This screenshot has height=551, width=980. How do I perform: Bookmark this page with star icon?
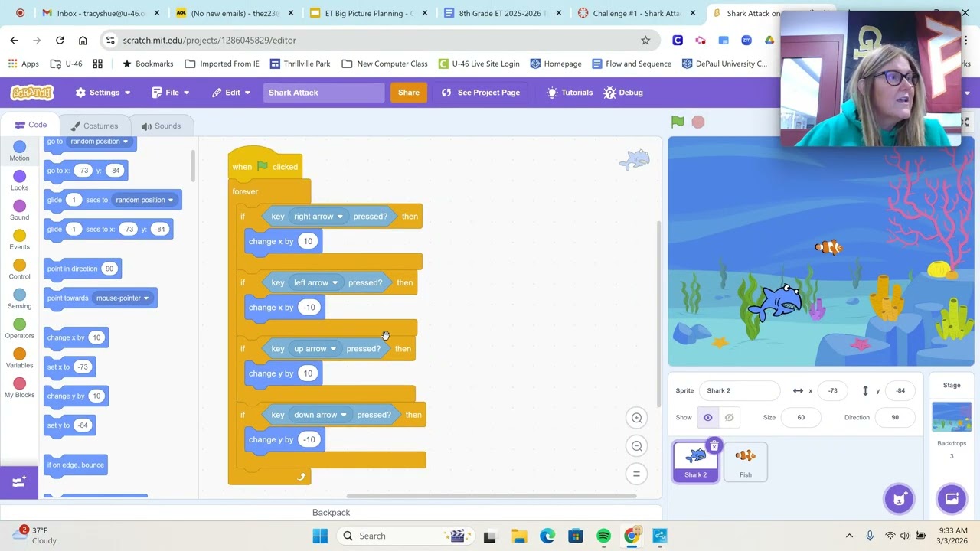645,40
